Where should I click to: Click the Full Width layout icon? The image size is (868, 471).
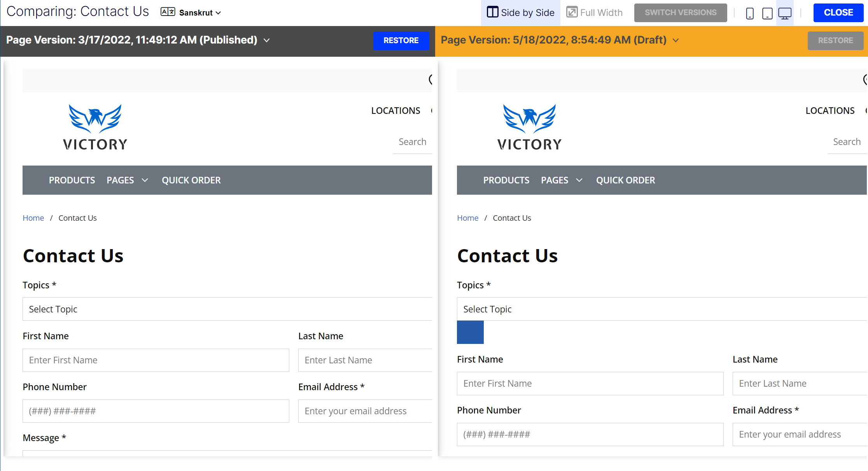[x=572, y=12]
